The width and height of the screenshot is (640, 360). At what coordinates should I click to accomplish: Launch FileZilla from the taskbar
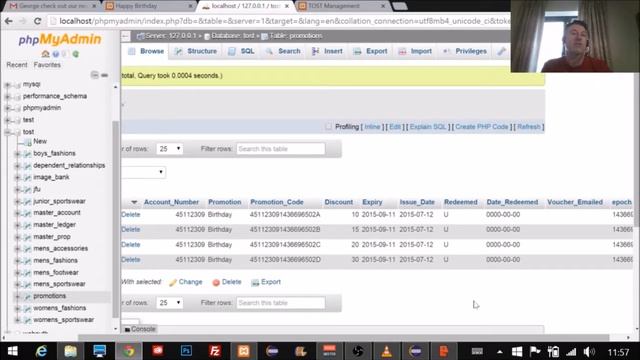click(215, 351)
